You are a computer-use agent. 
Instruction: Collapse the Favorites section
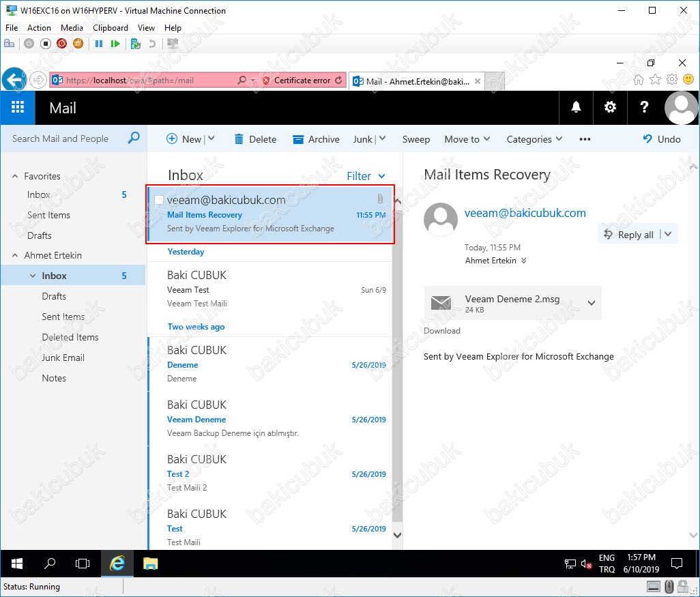[15, 177]
